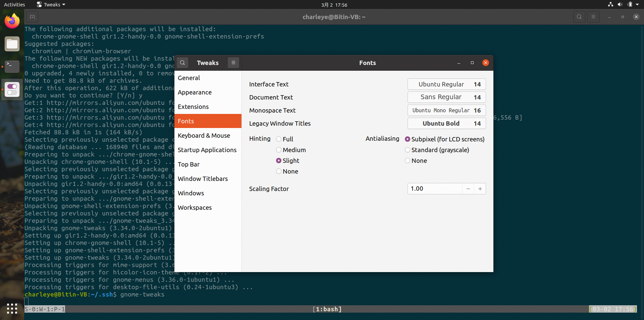644x320 pixels.
Task: Click the terminal search icon
Action: (579, 17)
